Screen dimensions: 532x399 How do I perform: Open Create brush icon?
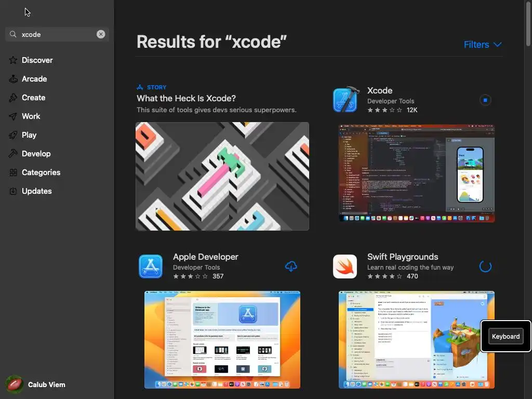point(13,97)
